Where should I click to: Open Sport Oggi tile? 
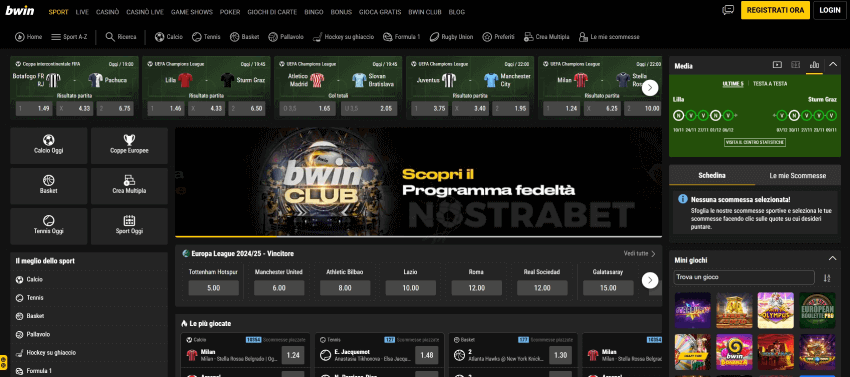[x=129, y=226]
